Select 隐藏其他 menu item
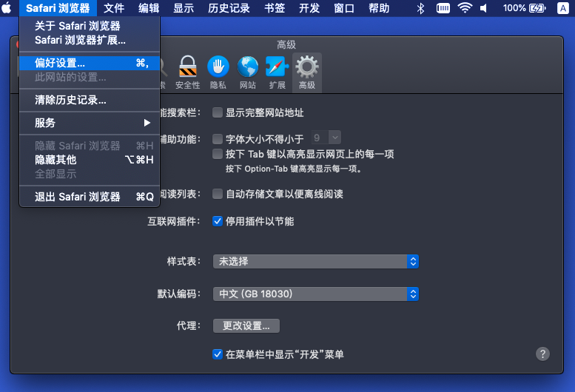 point(90,160)
